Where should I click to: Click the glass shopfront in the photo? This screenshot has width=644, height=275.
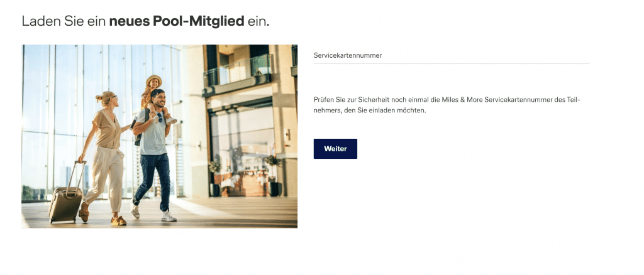coord(242,149)
